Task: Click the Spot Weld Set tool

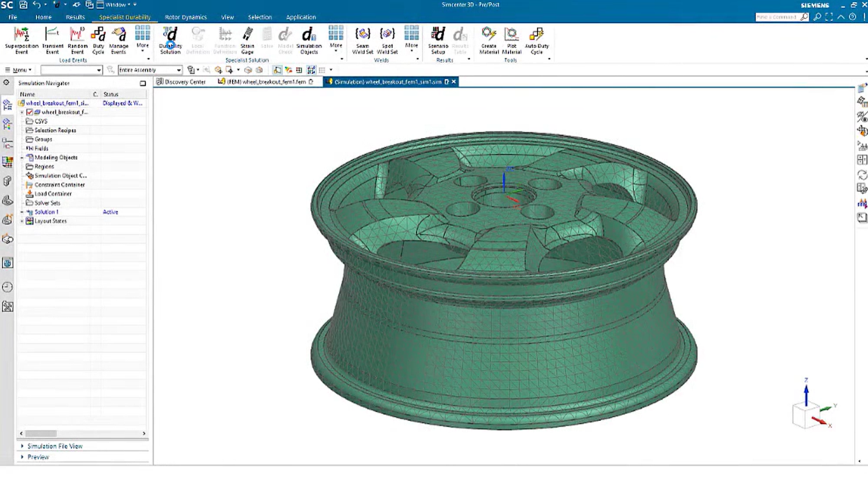Action: click(387, 40)
